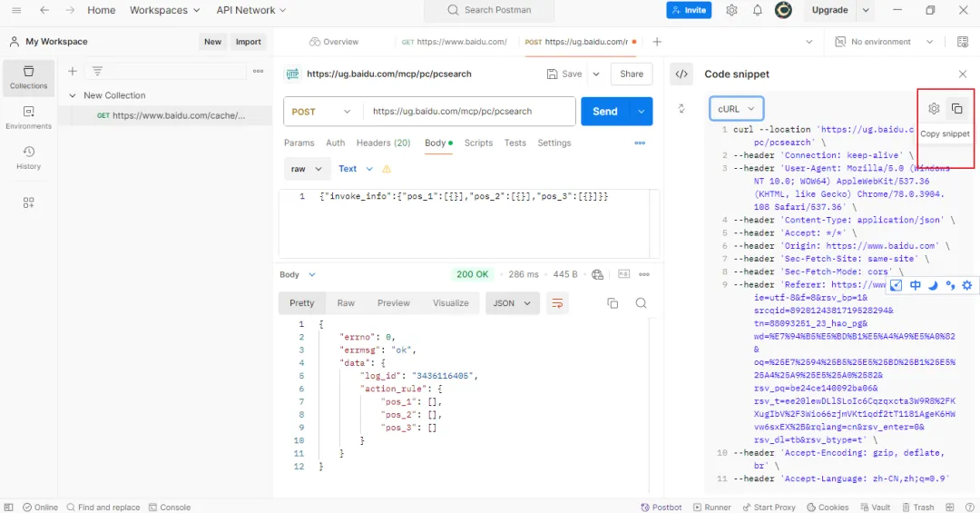Search in the response body

point(641,303)
